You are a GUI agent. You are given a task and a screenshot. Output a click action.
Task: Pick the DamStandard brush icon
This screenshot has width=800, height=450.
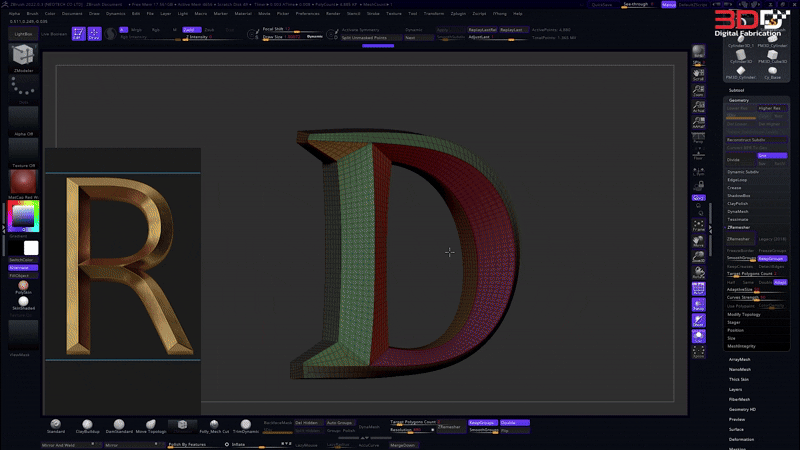coord(119,425)
